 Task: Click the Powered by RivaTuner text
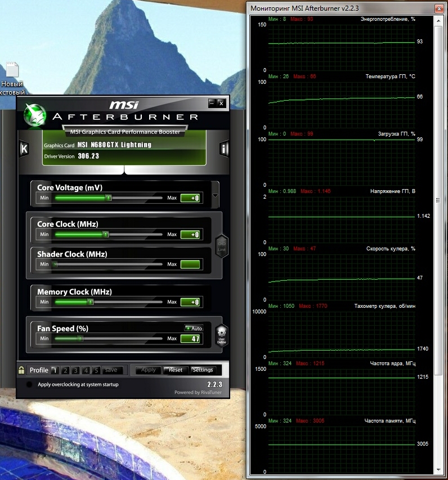(198, 392)
